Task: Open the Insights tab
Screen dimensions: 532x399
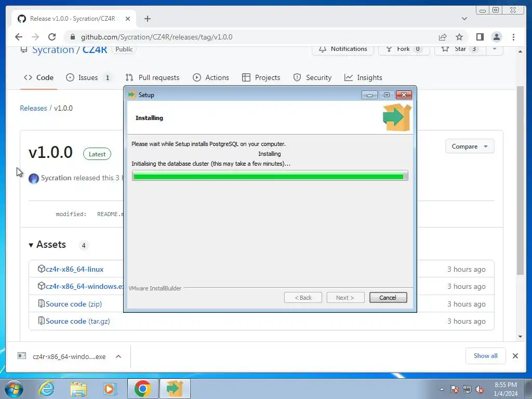Action: click(x=363, y=77)
